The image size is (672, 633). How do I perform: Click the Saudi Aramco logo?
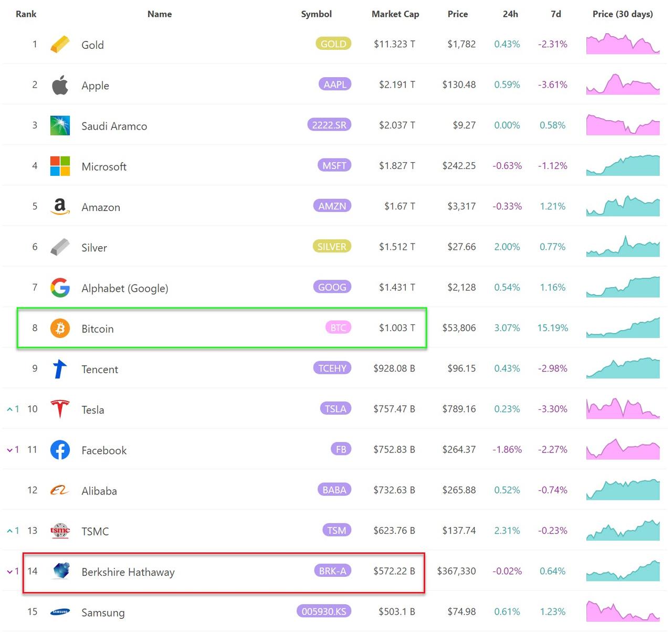pos(60,125)
